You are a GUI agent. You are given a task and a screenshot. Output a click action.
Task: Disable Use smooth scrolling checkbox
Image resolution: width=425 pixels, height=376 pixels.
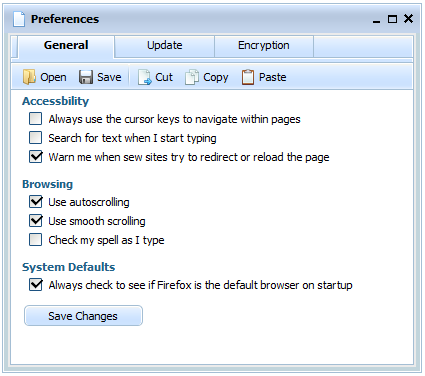(x=36, y=221)
